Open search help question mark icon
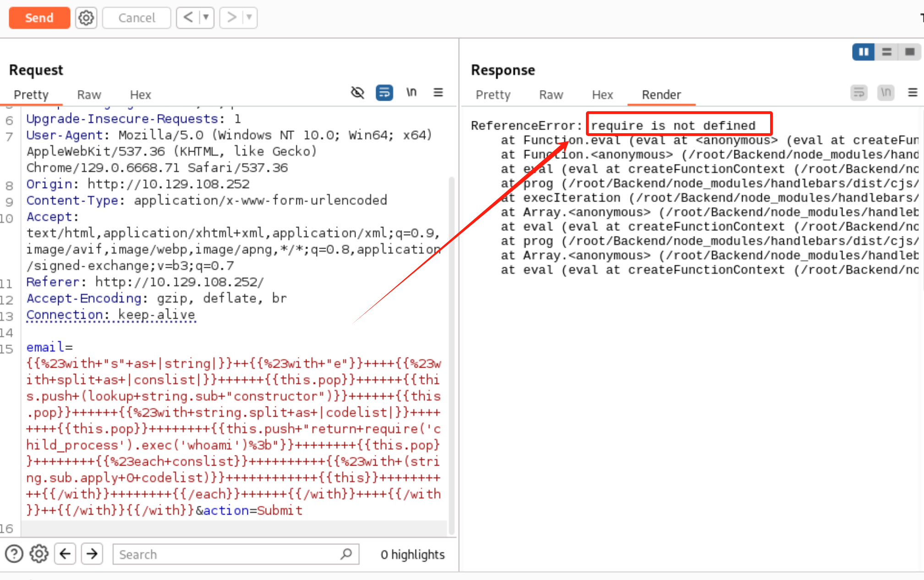The width and height of the screenshot is (924, 580). (x=14, y=554)
